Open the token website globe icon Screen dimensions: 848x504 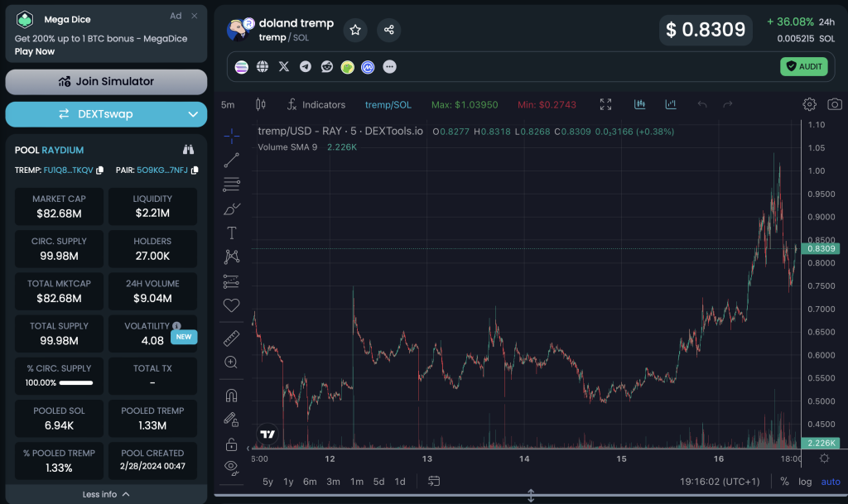pos(263,66)
